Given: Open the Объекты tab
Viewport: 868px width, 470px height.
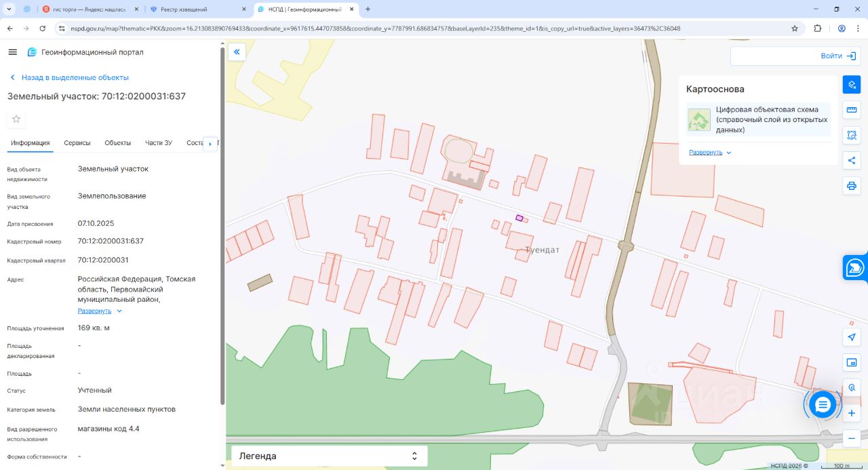Looking at the screenshot, I should (118, 143).
